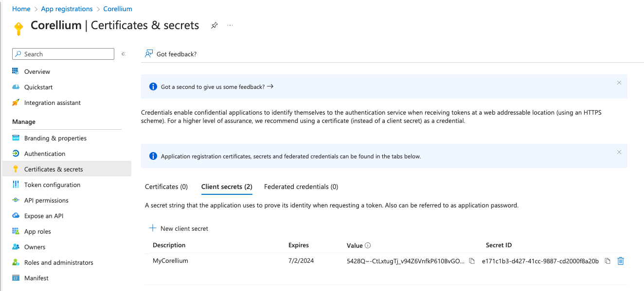644x291 pixels.
Task: Open Token configuration from the sidebar
Action: pos(52,185)
